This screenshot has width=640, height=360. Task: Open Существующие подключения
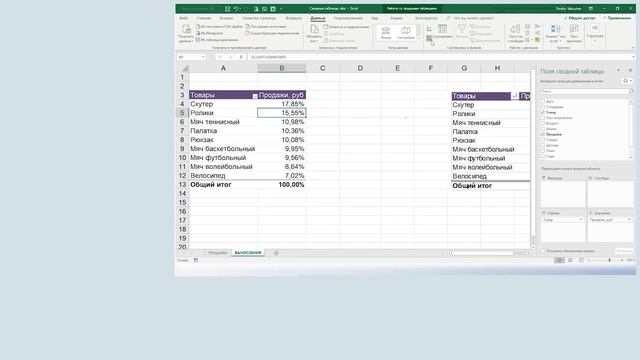pos(273,33)
